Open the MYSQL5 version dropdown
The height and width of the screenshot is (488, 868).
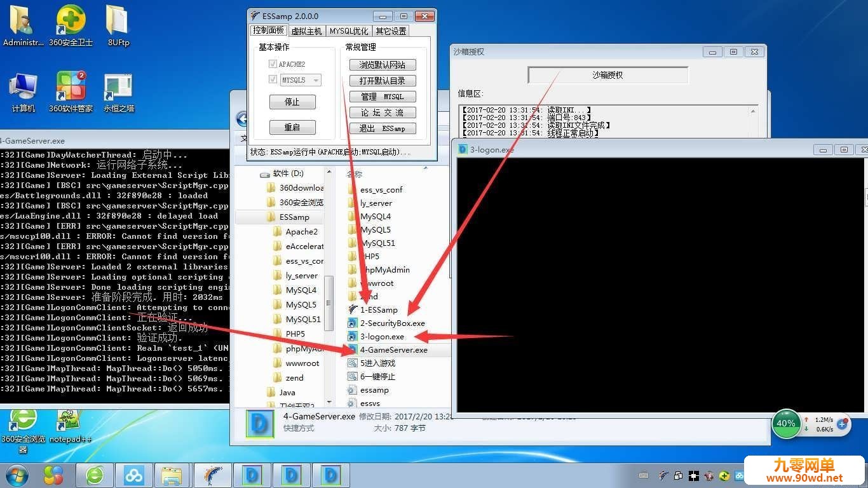tap(301, 80)
